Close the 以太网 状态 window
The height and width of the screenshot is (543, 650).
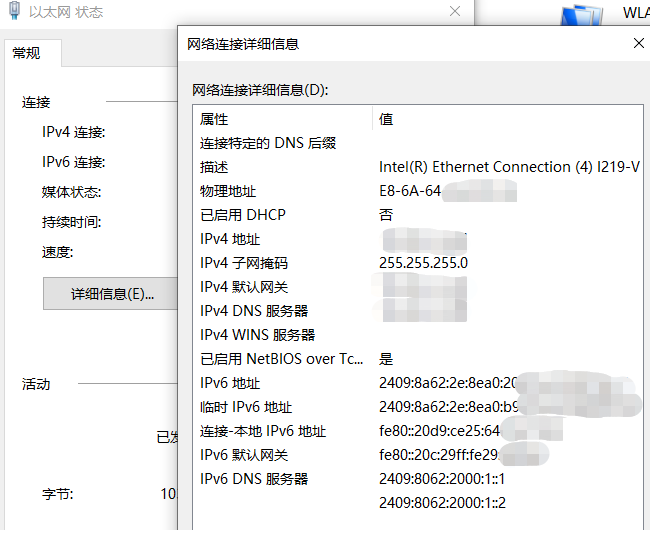pyautogui.click(x=455, y=12)
